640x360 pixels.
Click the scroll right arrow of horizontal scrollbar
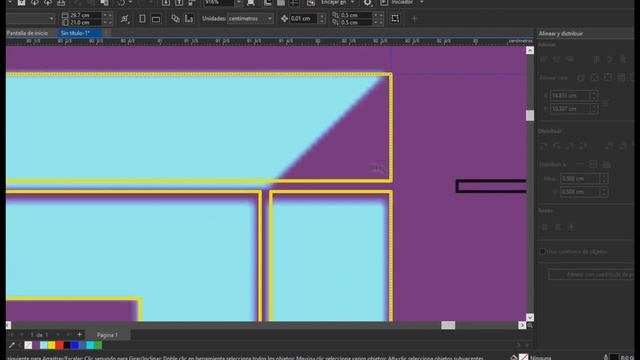pyautogui.click(x=522, y=325)
